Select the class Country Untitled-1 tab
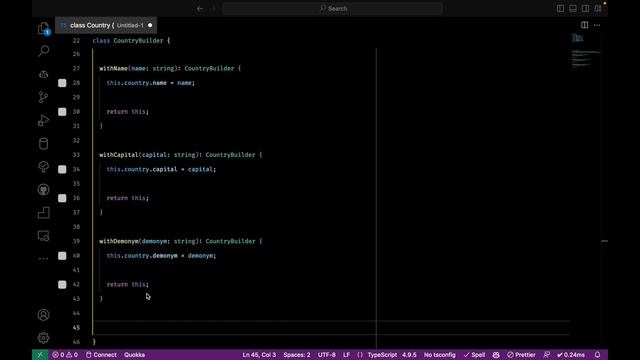The width and height of the screenshot is (640, 360). (x=106, y=25)
